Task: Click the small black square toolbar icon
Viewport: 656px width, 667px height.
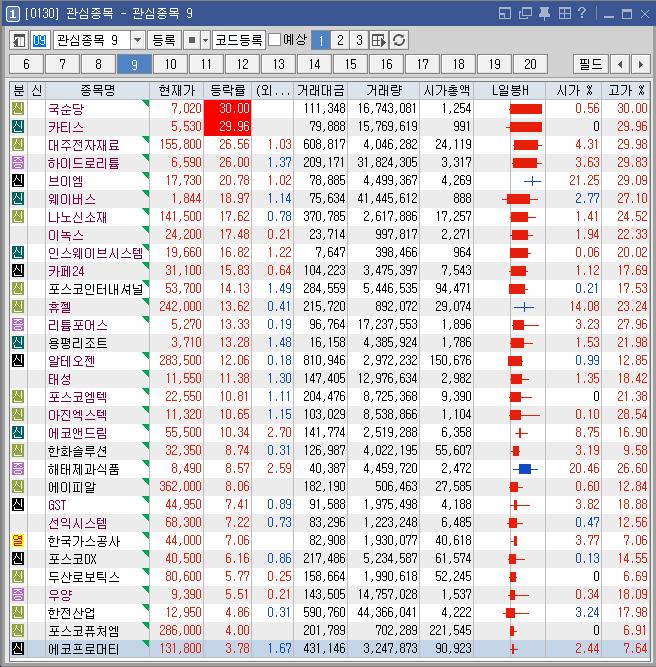Action: pyautogui.click(x=192, y=40)
